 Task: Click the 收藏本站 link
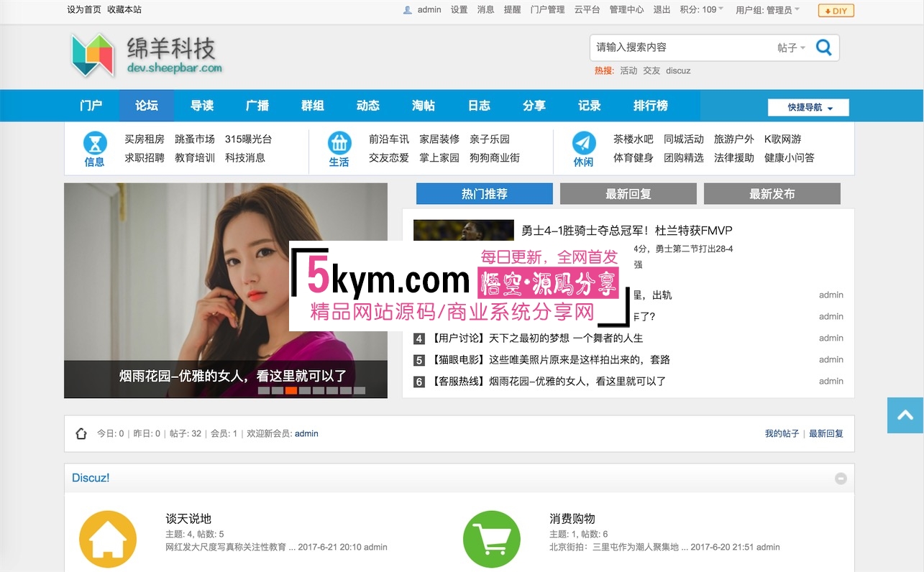(124, 10)
